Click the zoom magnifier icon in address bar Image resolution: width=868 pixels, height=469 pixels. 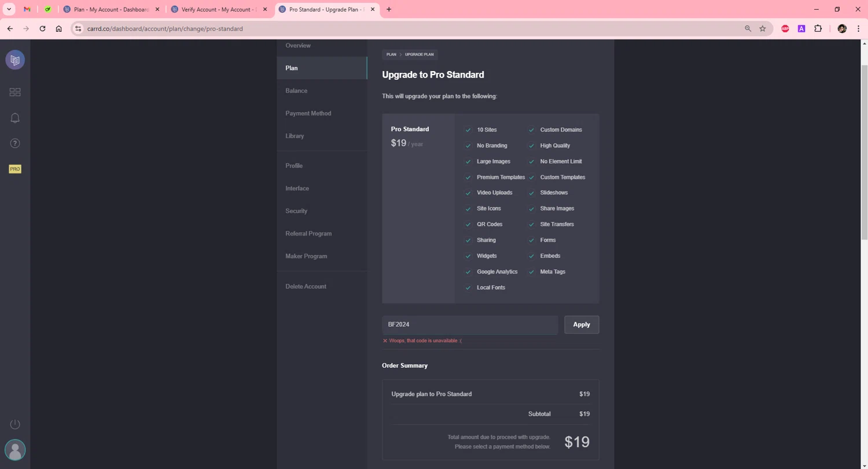tap(748, 28)
